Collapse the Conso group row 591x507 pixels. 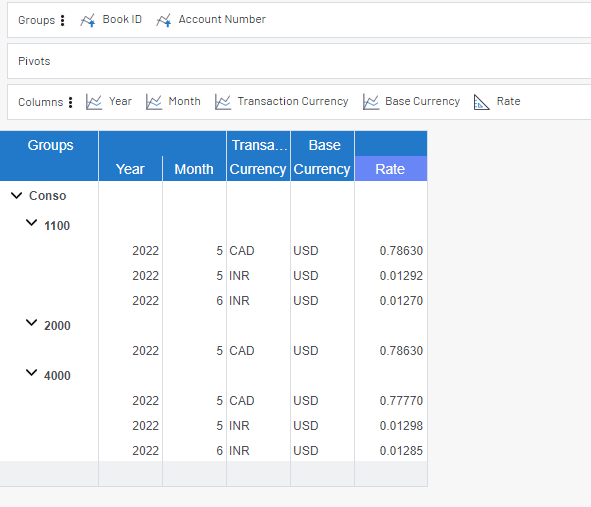point(17,195)
